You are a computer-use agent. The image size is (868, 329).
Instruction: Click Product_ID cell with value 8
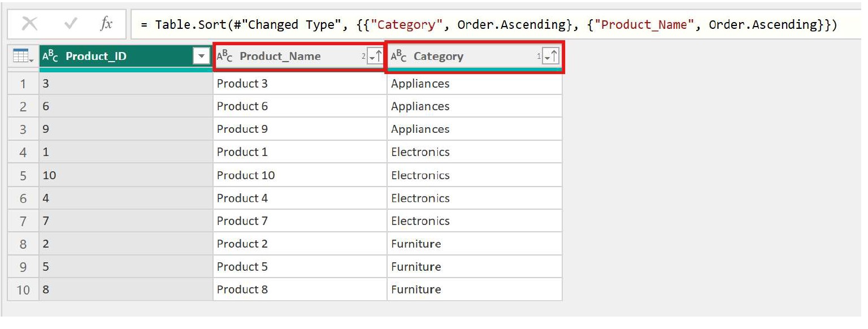(x=126, y=289)
